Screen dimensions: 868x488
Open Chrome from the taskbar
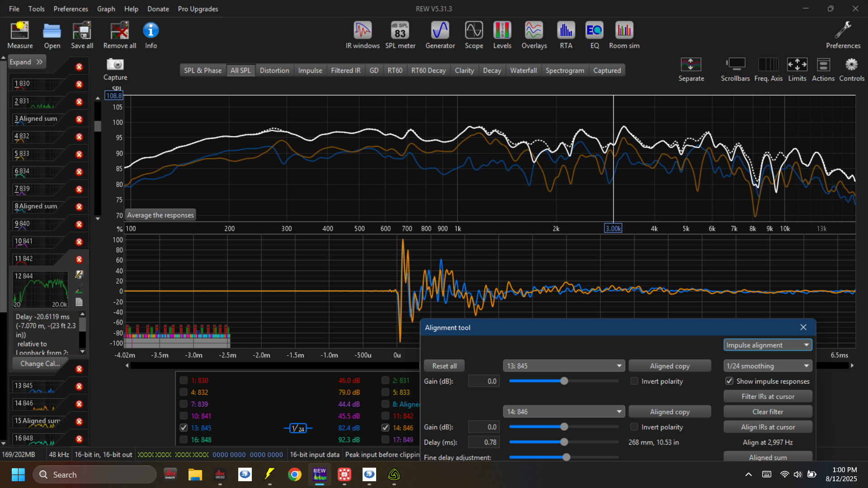(x=294, y=474)
